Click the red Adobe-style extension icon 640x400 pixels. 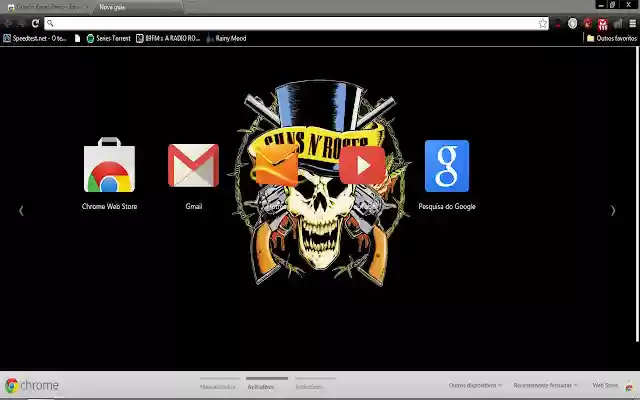pyautogui.click(x=588, y=23)
